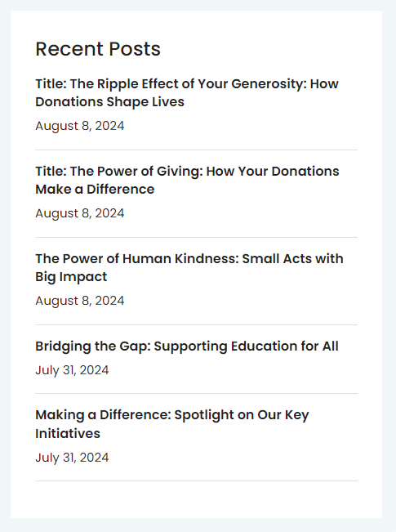Click 'How Your Donations' text in second post

tap(273, 171)
